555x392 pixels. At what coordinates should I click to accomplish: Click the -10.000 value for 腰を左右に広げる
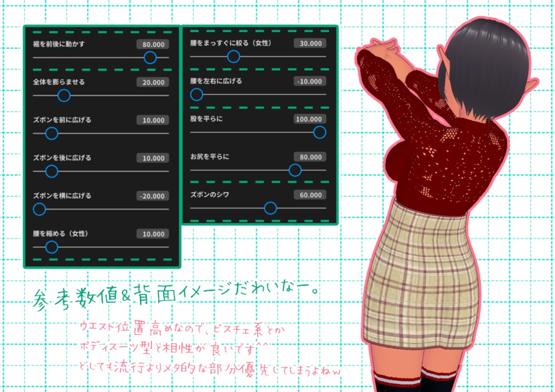(x=310, y=81)
